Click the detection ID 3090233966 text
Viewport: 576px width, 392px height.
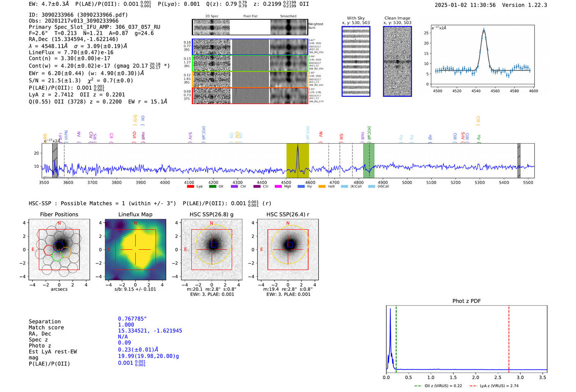[x=78, y=15]
